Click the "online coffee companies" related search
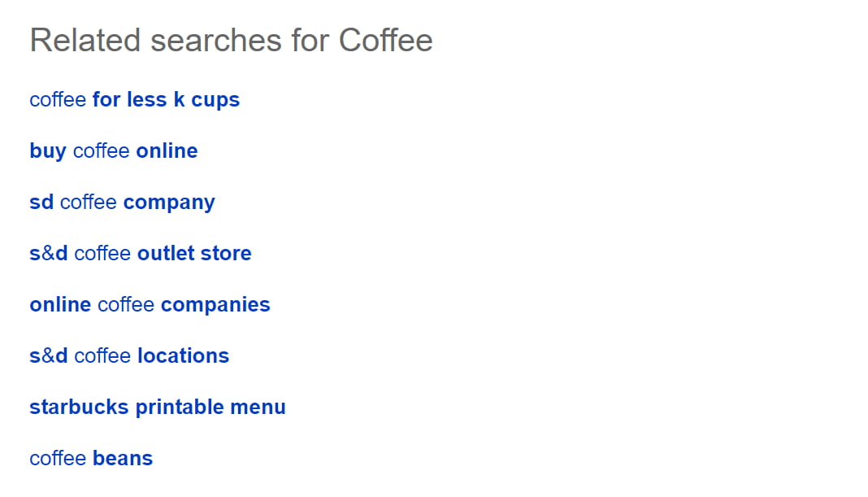The height and width of the screenshot is (497, 868). [150, 305]
